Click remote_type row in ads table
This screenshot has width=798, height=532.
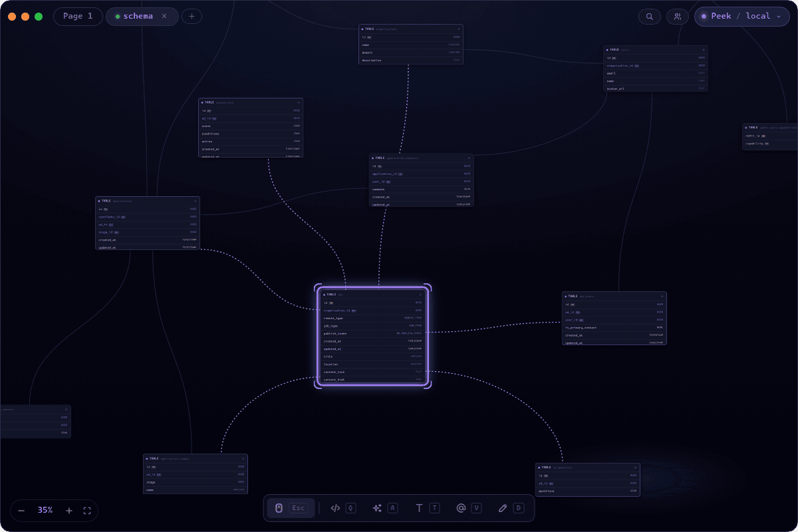tap(373, 318)
